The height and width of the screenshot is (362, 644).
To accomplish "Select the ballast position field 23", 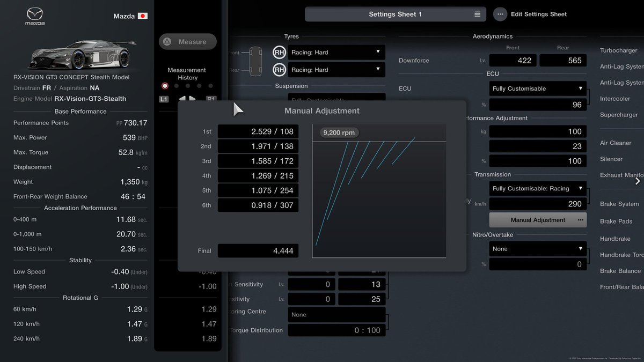I will [x=538, y=146].
